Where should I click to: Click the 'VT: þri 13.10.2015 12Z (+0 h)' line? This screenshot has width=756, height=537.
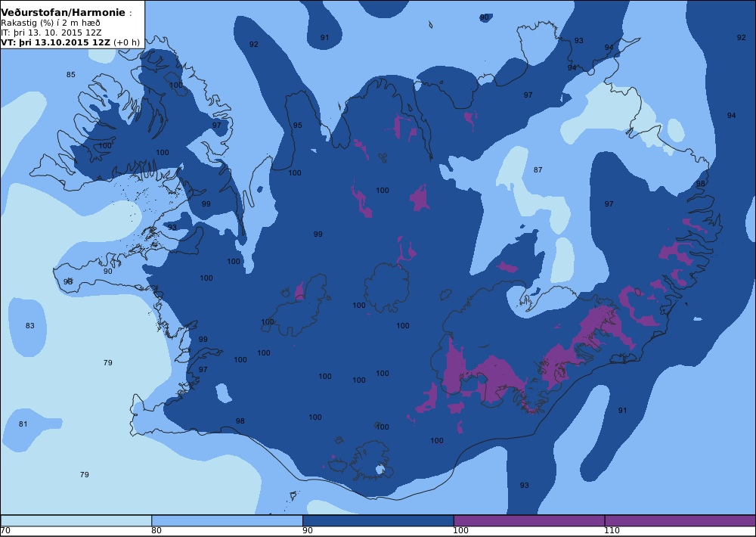coord(70,42)
